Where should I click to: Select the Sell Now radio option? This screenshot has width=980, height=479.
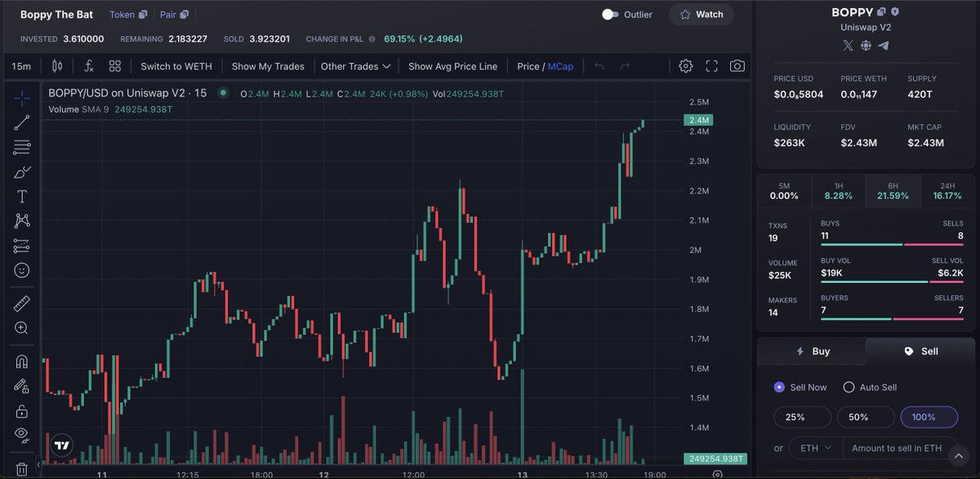[x=779, y=387]
